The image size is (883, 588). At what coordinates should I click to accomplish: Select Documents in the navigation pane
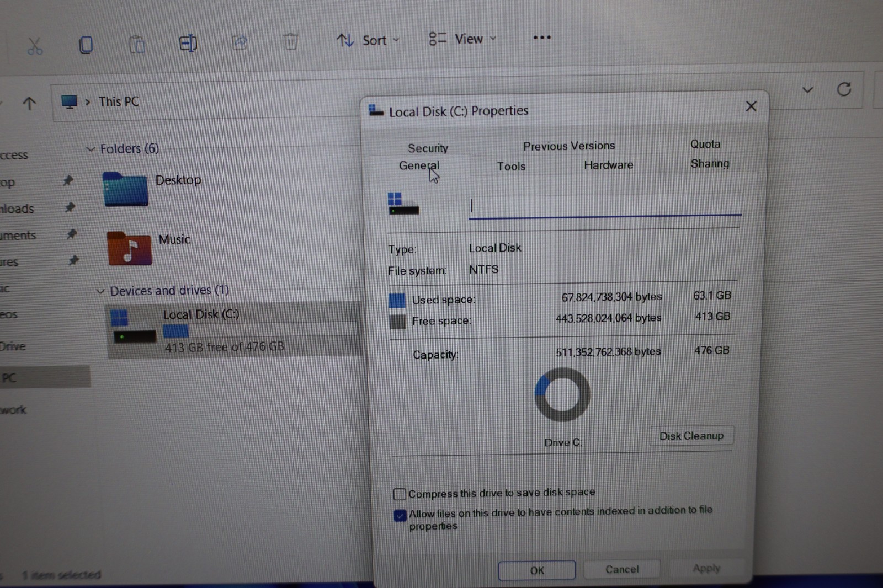click(18, 236)
